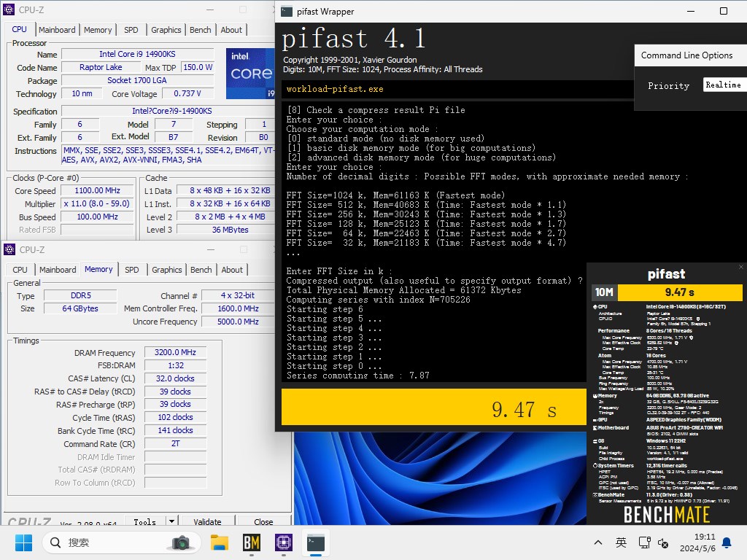747x560 pixels.
Task: Click the BenchMate version section icon
Action: pyautogui.click(x=595, y=495)
